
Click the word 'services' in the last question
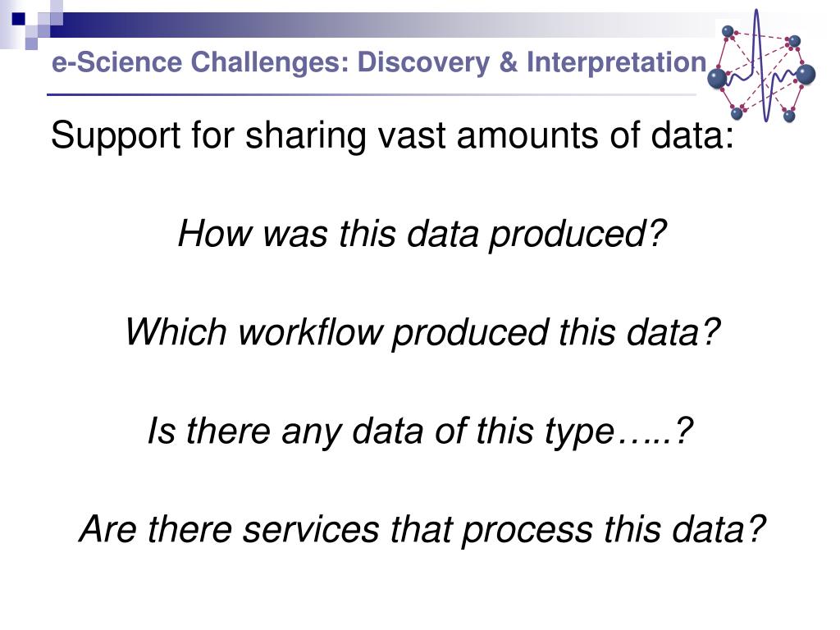click(311, 531)
